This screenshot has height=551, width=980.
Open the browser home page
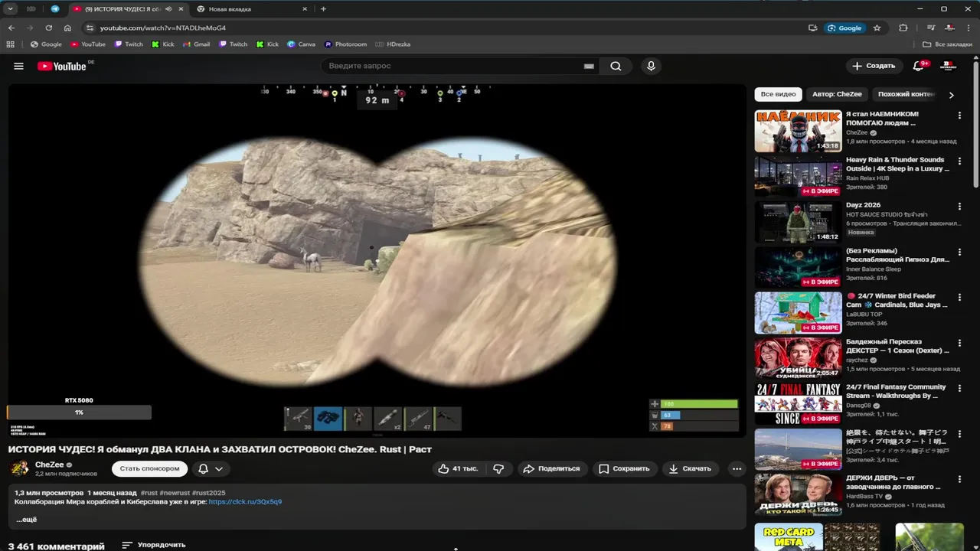coord(67,28)
